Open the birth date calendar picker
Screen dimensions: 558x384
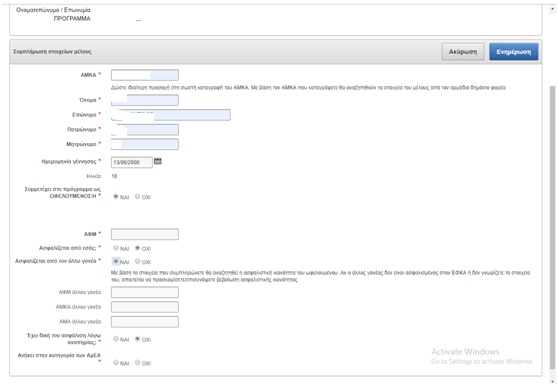pyautogui.click(x=158, y=161)
